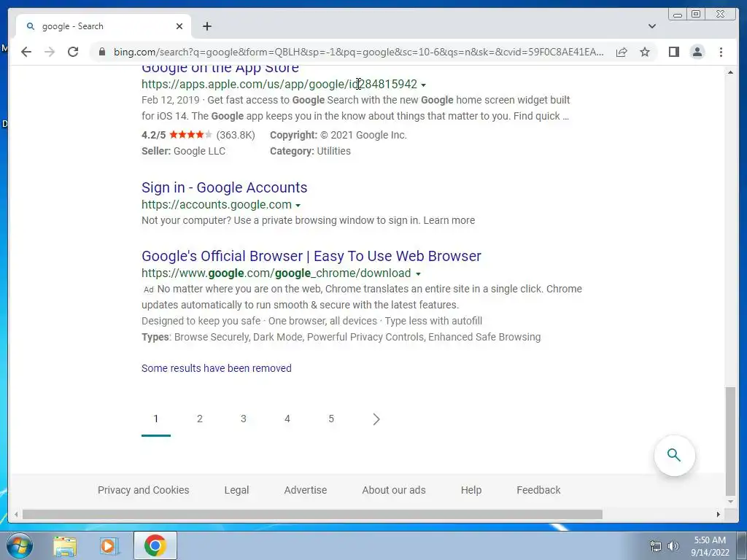Click the next page arrow
This screenshot has height=560, width=747.
tap(376, 419)
